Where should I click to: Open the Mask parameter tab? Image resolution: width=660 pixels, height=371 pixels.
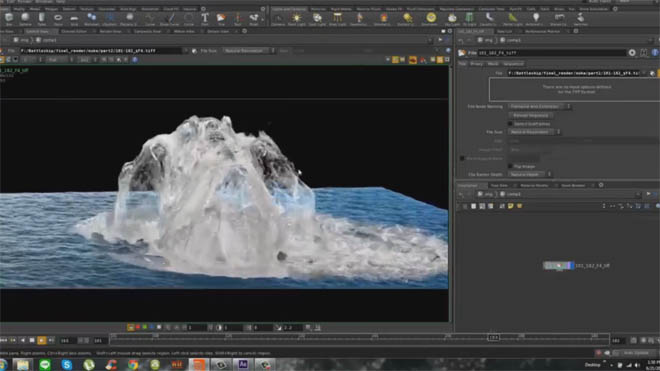coord(493,64)
